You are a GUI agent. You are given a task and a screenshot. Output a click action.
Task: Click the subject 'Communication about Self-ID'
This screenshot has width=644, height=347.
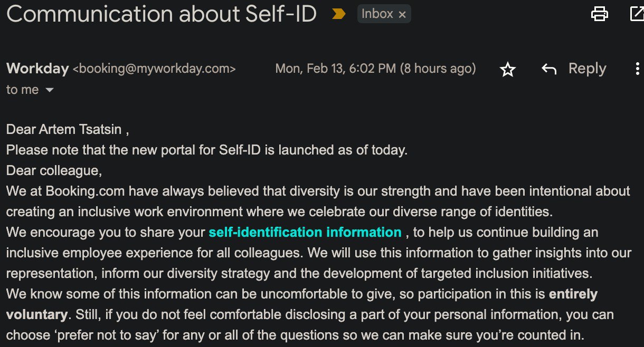(x=161, y=14)
